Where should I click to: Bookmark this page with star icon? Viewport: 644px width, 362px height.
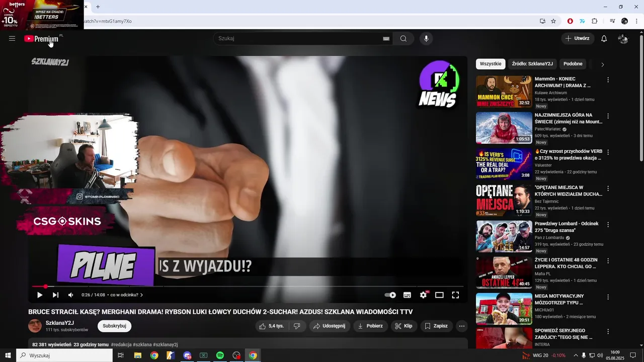coord(553,21)
